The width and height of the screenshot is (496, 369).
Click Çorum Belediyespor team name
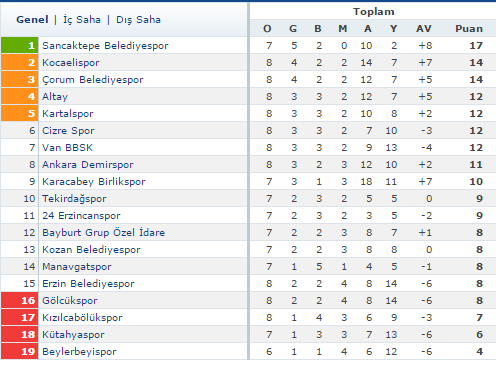(93, 80)
